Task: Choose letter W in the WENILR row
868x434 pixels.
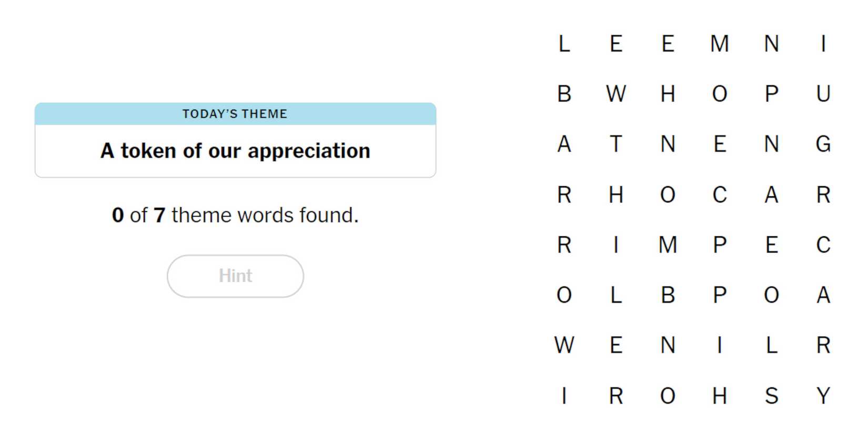Action: click(x=564, y=346)
